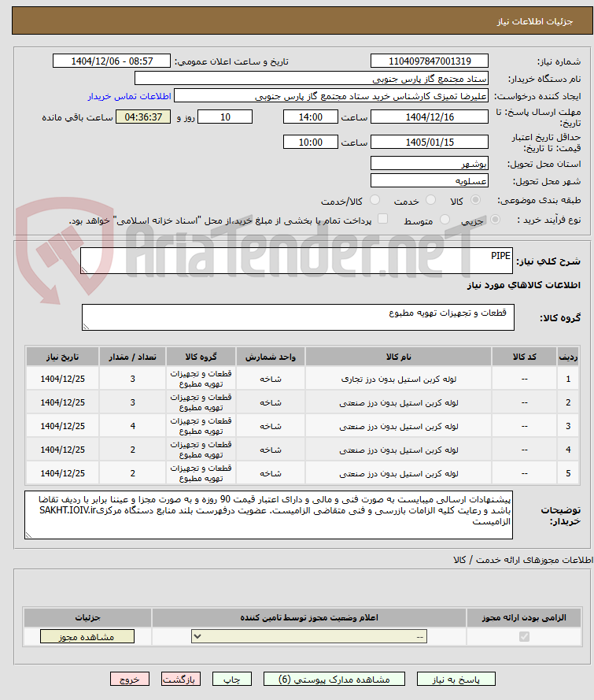The height and width of the screenshot is (700, 594).
Task: Choose the متوسط purchase process option
Action: coord(445,220)
